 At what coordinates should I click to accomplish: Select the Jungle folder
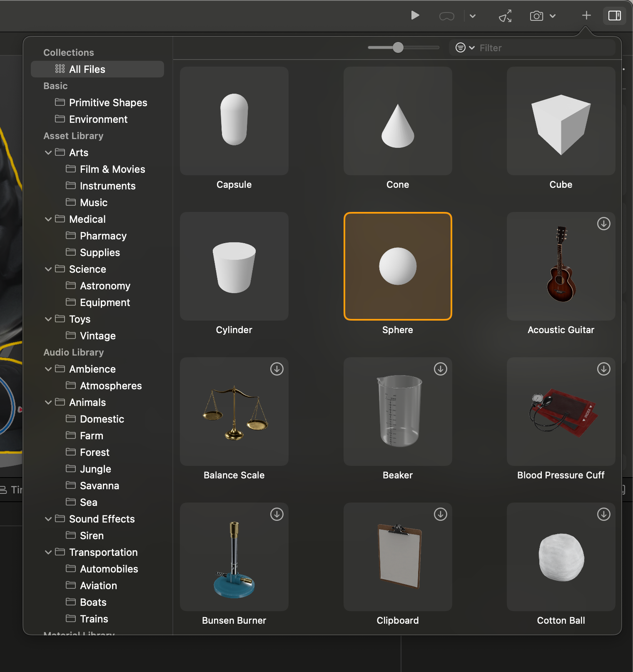click(x=88, y=469)
